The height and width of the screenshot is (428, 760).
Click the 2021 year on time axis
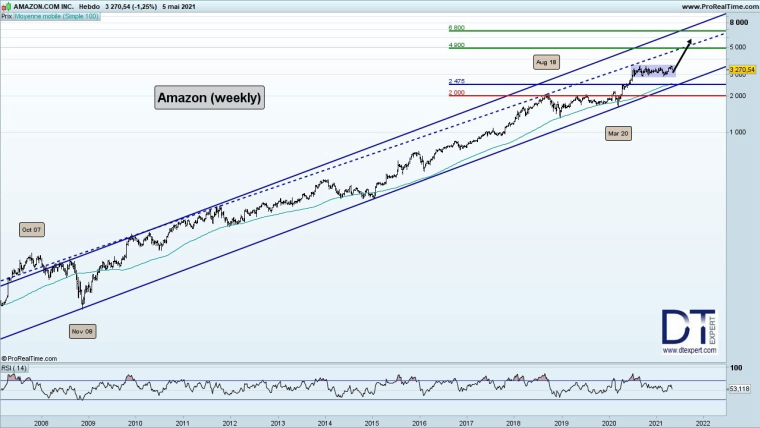coord(656,423)
